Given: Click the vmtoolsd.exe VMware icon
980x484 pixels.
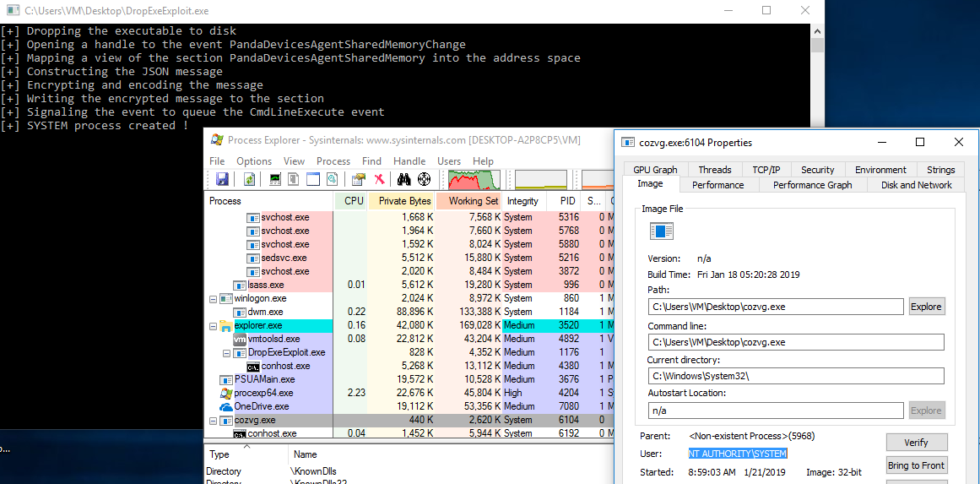Looking at the screenshot, I should pos(240,339).
